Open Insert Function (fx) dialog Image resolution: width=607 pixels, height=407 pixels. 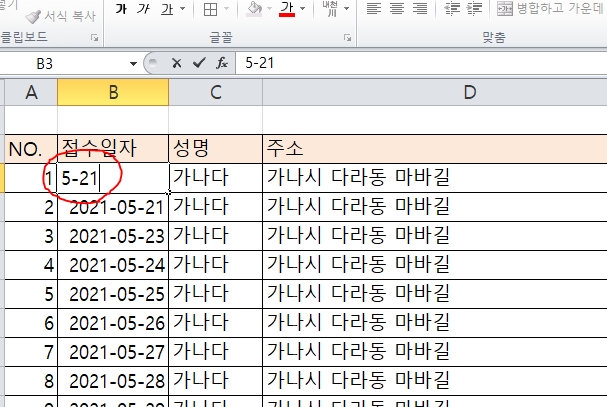222,63
